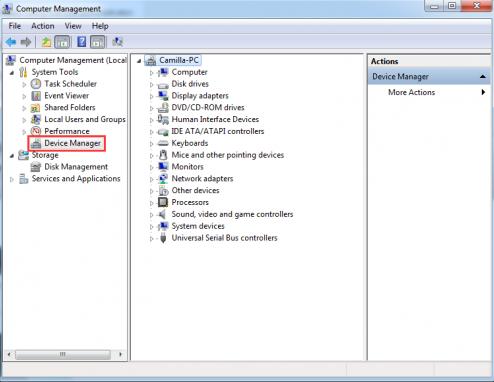Click the Performance icon

click(36, 131)
